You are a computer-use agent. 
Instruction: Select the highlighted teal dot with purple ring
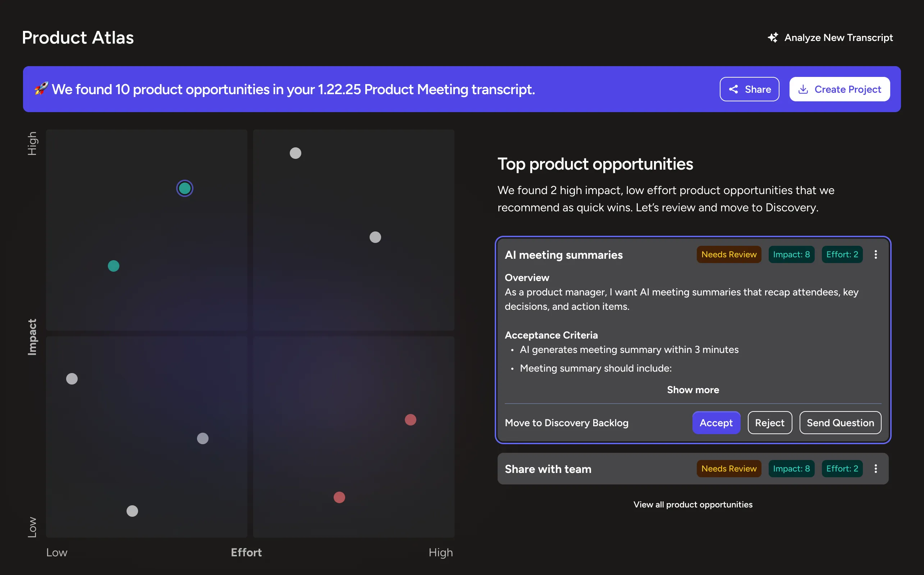tap(184, 188)
